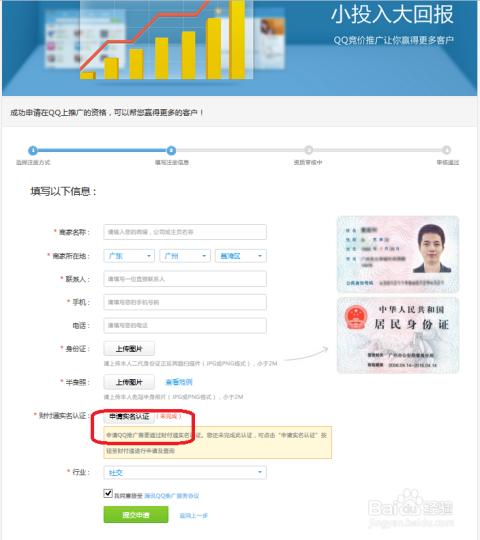
Task: Focus the 商家名称 input field
Action: coord(185,232)
